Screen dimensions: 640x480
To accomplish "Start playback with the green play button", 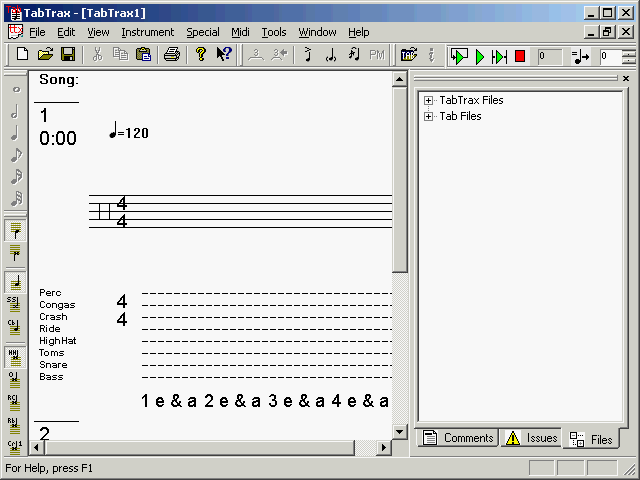I will click(x=480, y=56).
